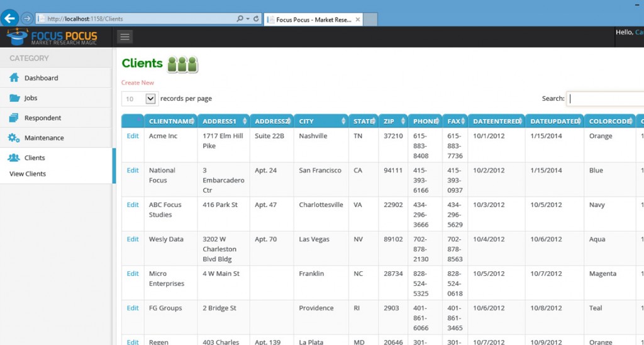Image resolution: width=644 pixels, height=345 pixels.
Task: Click the Focus Pocus logo
Action: pos(52,37)
